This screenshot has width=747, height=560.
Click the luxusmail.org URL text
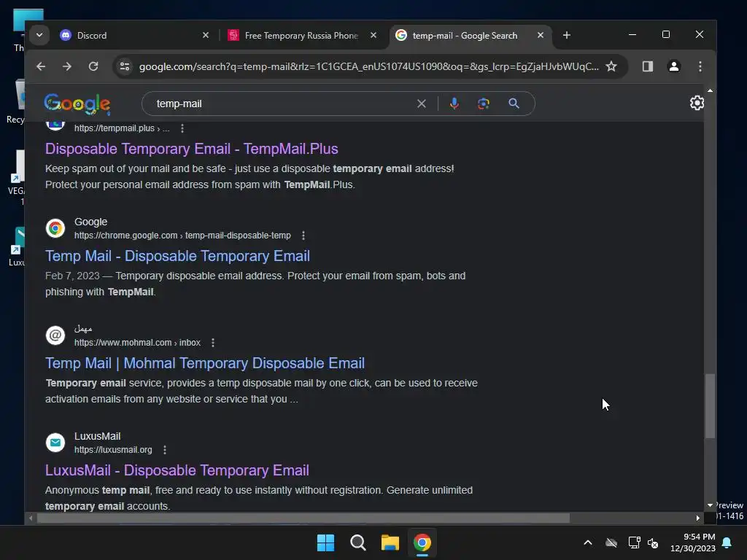[x=113, y=449]
